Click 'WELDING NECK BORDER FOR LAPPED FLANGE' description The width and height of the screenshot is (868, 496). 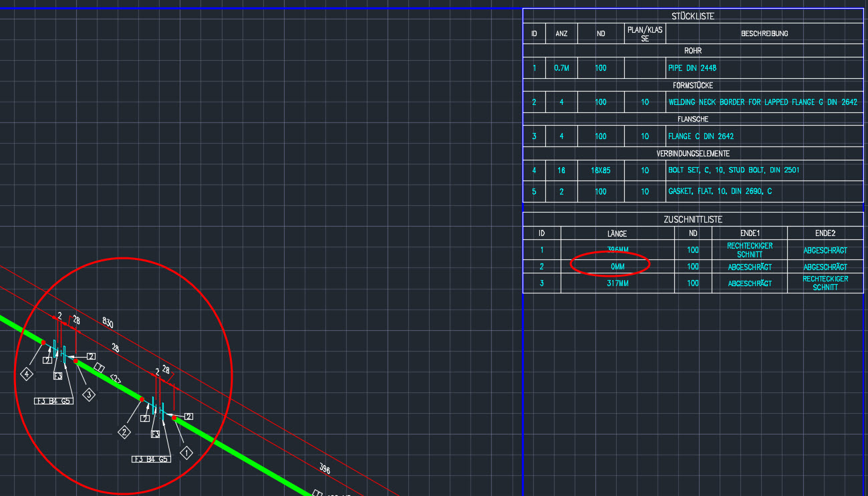pos(762,102)
